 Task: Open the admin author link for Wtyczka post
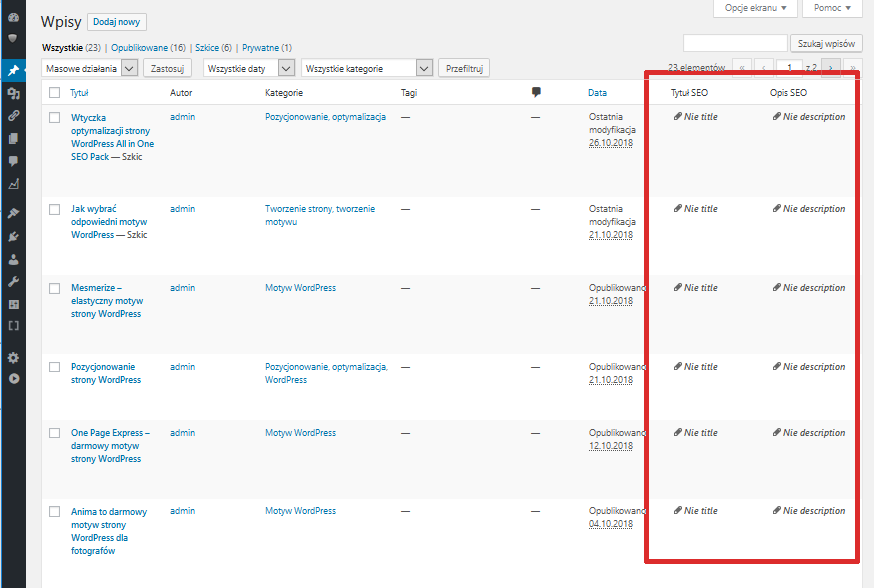pos(182,116)
